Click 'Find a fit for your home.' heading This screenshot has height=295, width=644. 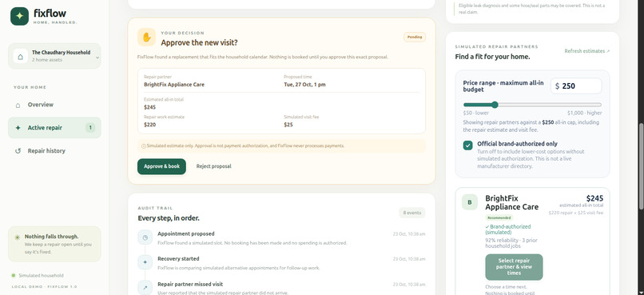click(x=492, y=57)
